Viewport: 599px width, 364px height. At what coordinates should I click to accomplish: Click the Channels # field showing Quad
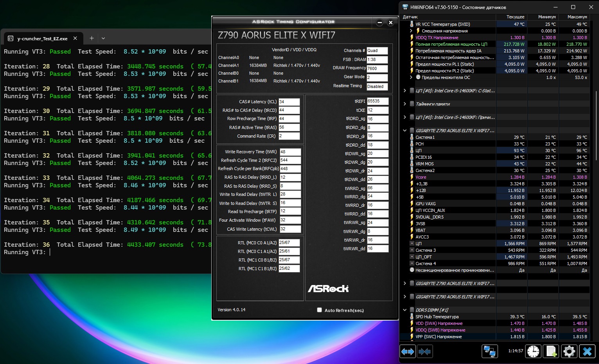pos(377,50)
